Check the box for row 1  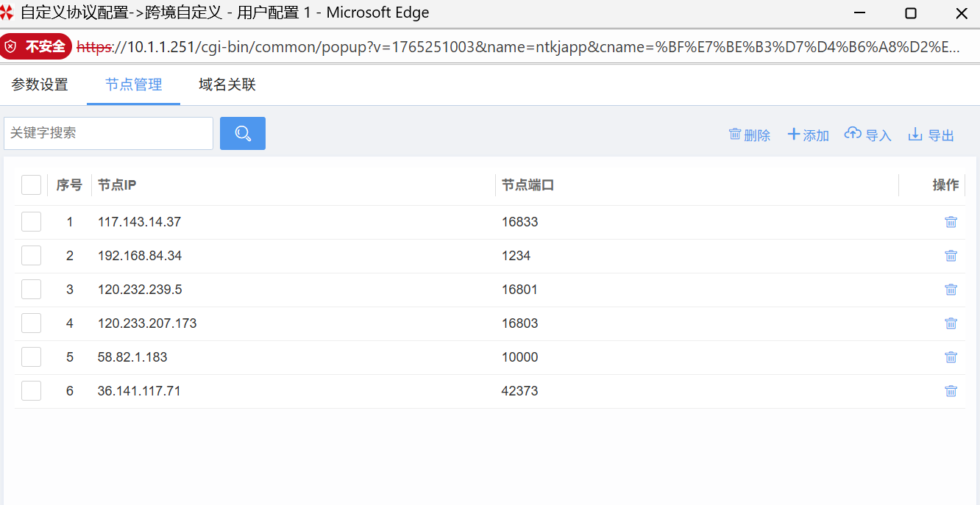pos(31,222)
